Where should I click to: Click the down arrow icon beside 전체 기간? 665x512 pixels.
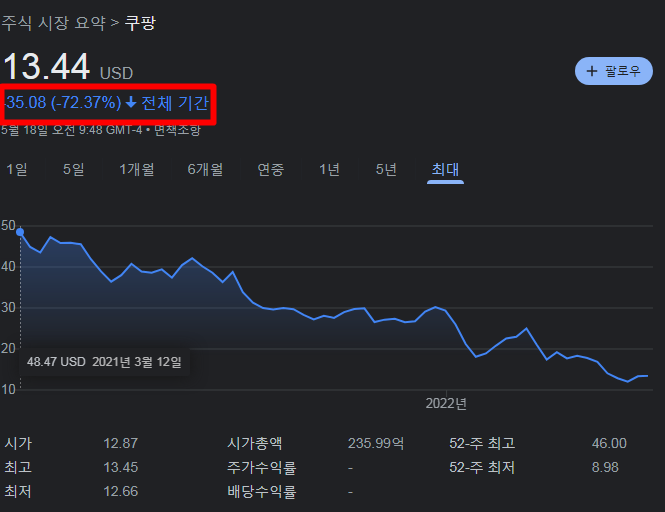[131, 102]
